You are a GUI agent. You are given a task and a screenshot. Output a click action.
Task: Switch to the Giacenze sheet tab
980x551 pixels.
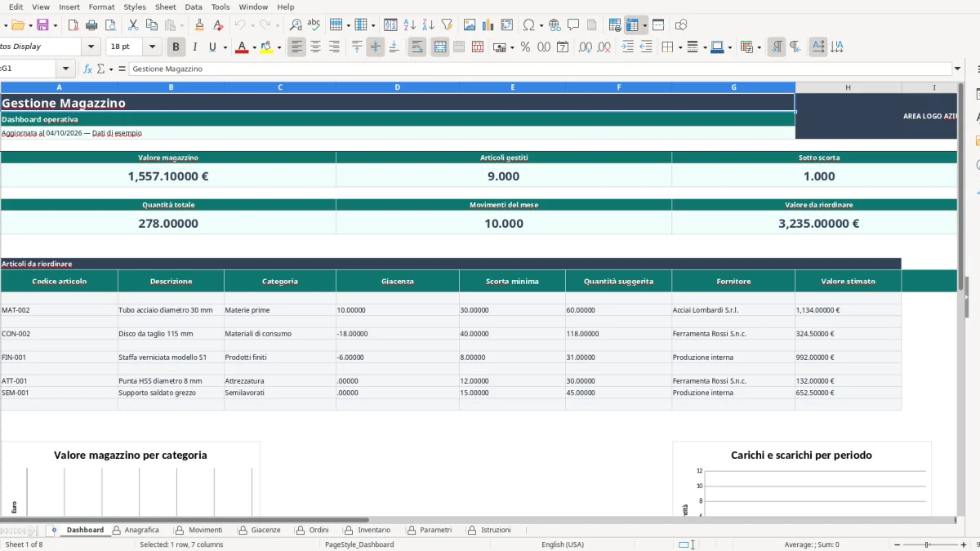pos(265,530)
